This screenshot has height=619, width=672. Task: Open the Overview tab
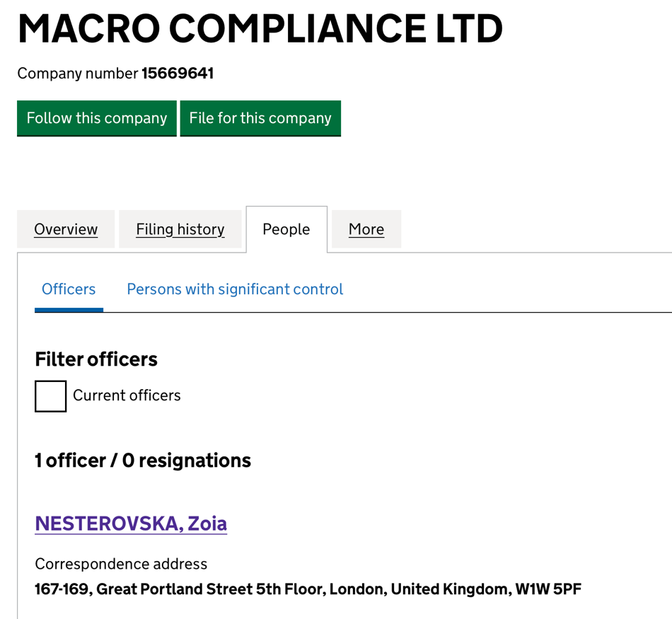tap(66, 229)
